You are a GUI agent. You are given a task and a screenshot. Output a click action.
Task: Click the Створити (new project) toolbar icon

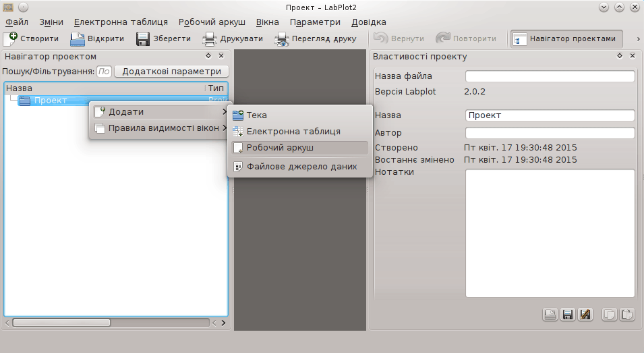click(x=11, y=38)
